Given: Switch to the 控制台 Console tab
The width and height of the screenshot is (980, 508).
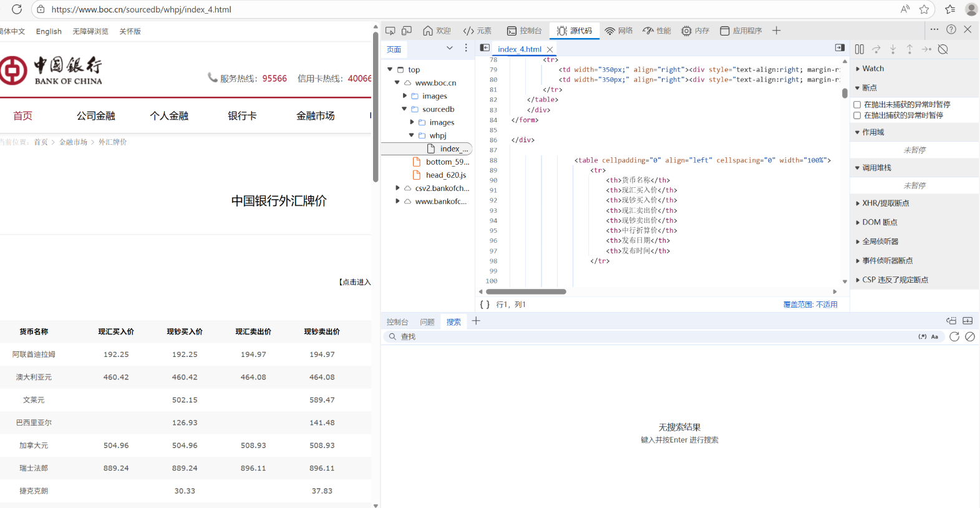Looking at the screenshot, I should coord(524,31).
